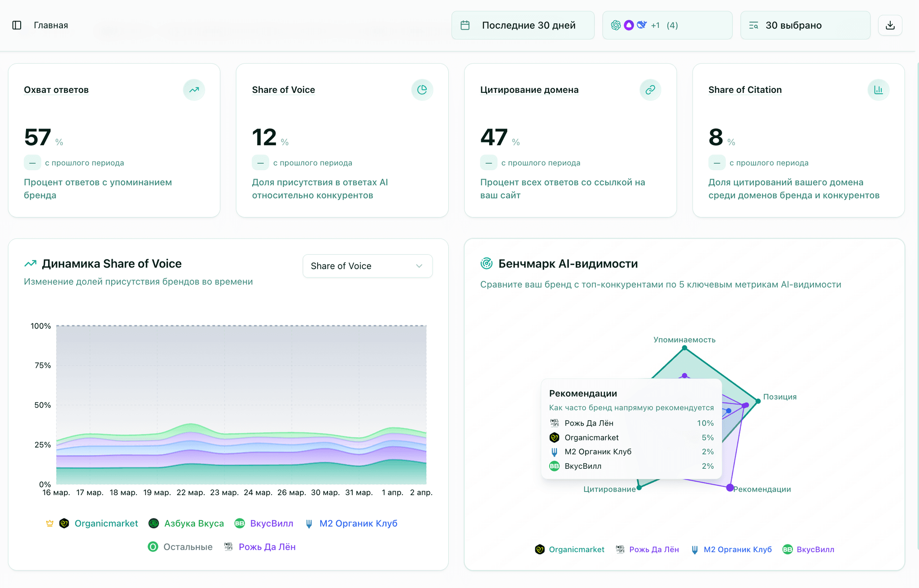The height and width of the screenshot is (588, 919).
Task: Toggle Азбука Вкуса series in chart legend
Action: [x=193, y=523]
